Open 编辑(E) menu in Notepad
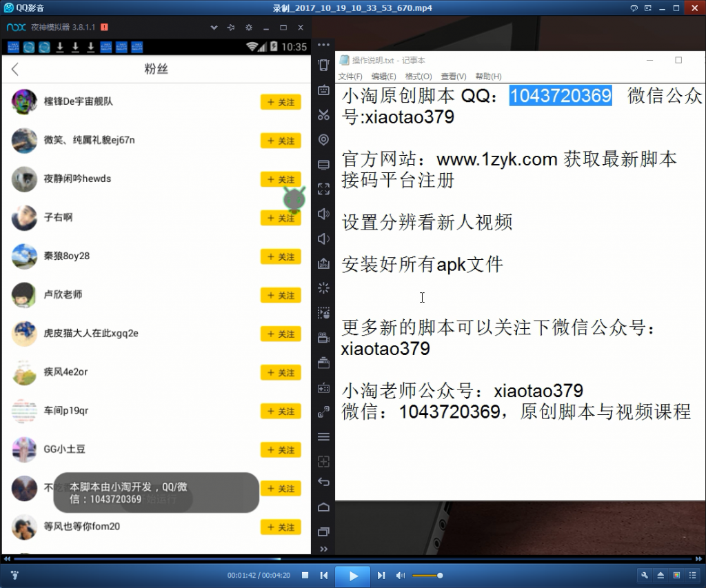The height and width of the screenshot is (588, 706). point(383,76)
